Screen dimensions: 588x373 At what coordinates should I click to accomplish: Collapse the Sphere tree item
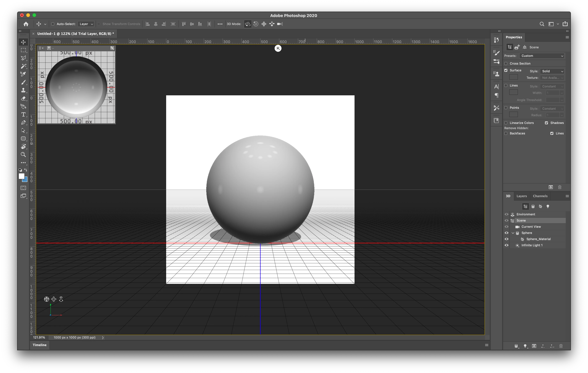[513, 233]
